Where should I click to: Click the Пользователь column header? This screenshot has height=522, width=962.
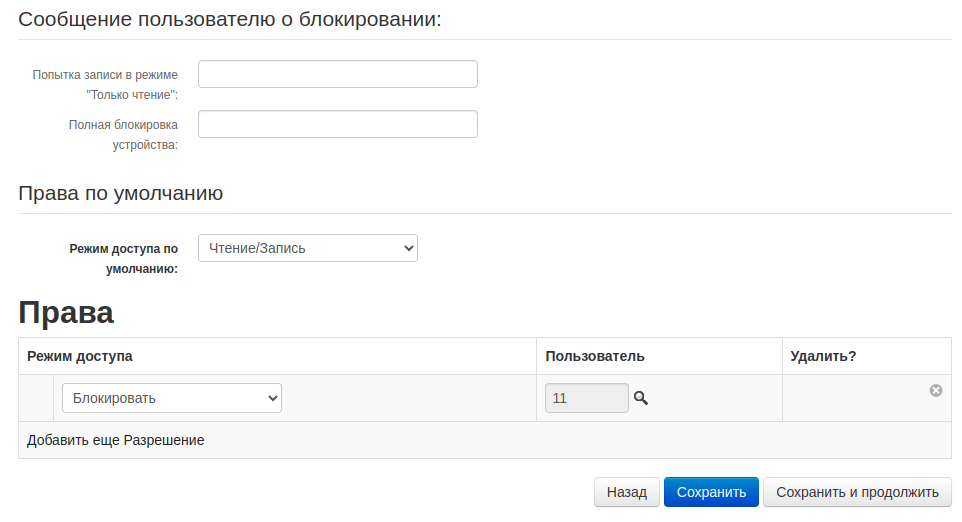click(595, 356)
